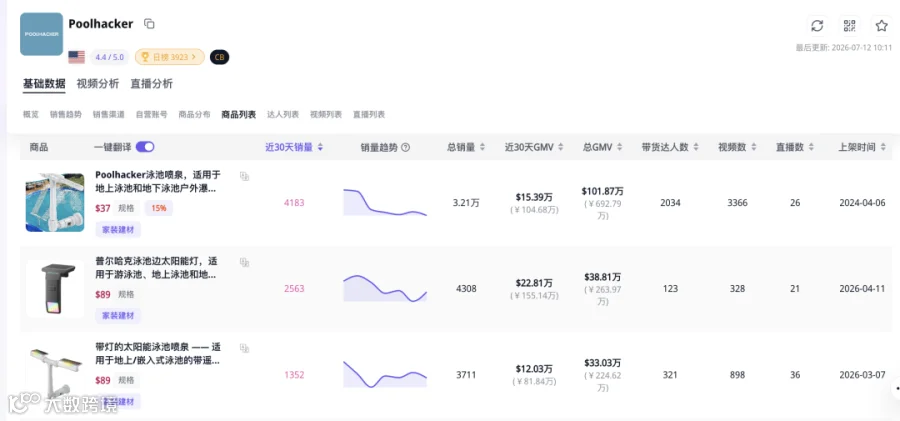The width and height of the screenshot is (900, 421).
Task: Go to 直播列表 section
Action: (x=369, y=114)
